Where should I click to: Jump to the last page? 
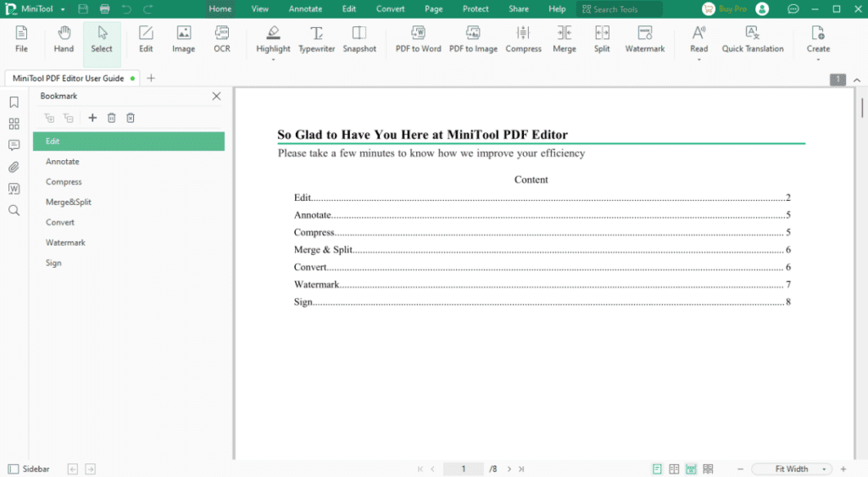pyautogui.click(x=521, y=469)
